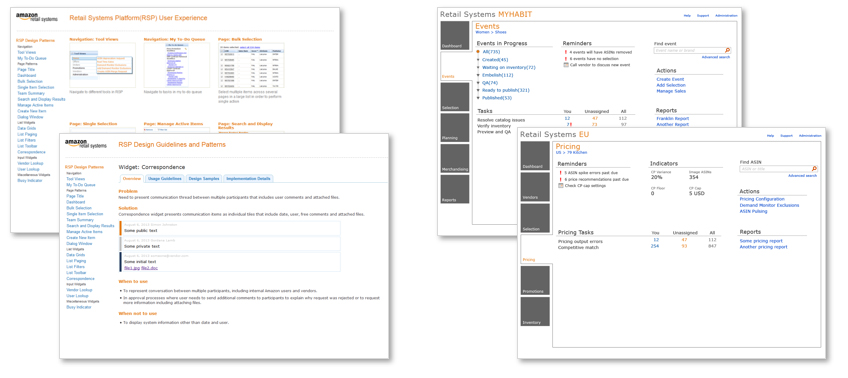Open the Vendors tile in Retail Systems EU
The image size is (848, 378).
tap(535, 187)
